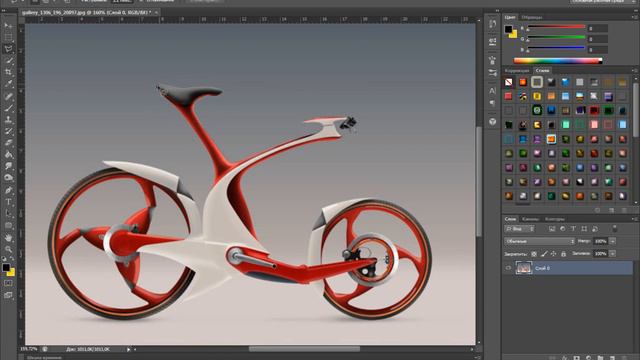Viewport: 640px width, 360px height.
Task: Open the Color panel options menu
Action: (x=635, y=17)
